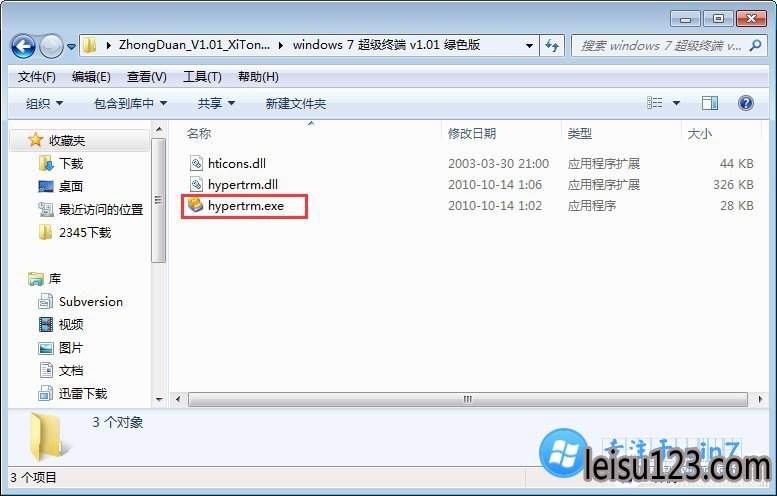Click the Forward navigation arrow
The image size is (777, 496).
click(51, 46)
